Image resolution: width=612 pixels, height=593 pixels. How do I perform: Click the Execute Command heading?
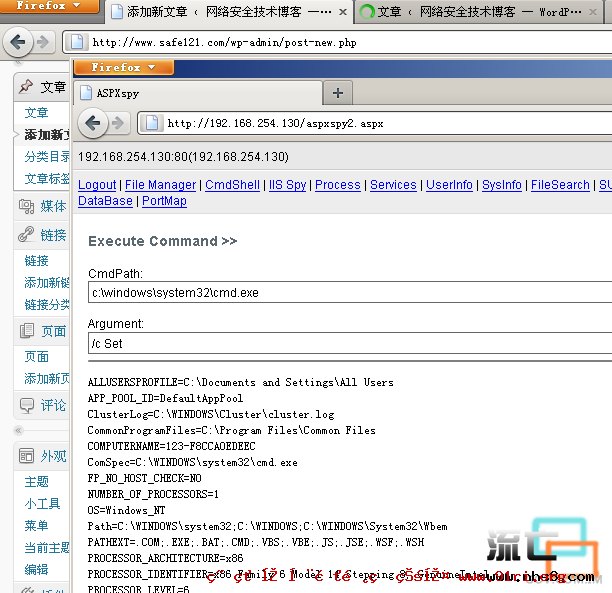click(163, 241)
